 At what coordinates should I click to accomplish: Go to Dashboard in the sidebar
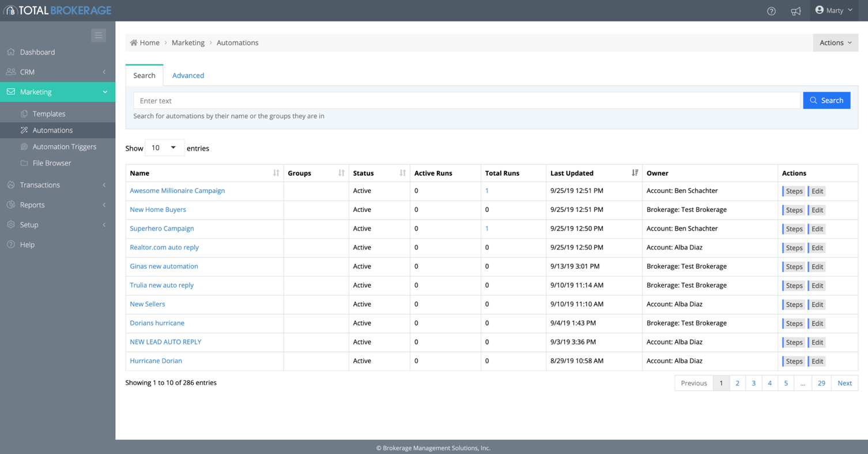click(x=58, y=52)
